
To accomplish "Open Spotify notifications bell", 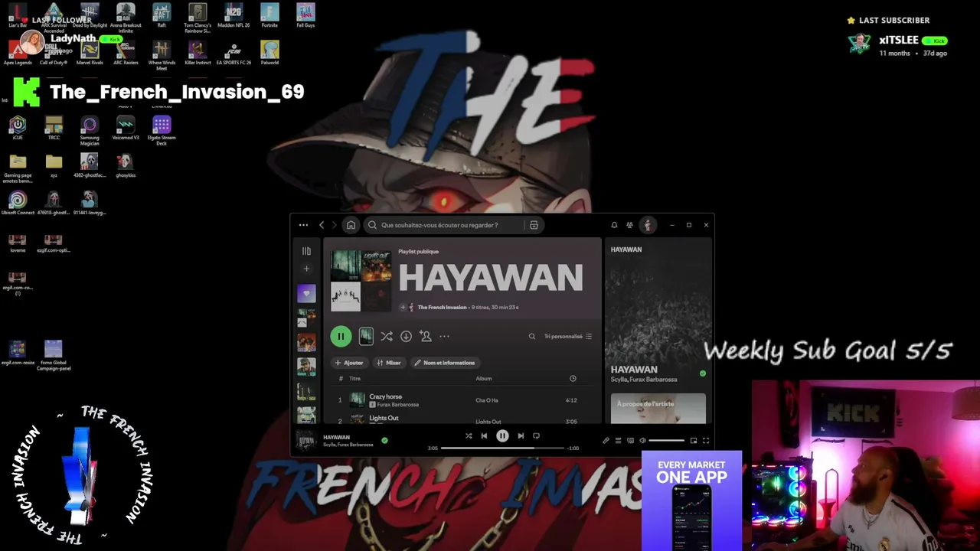I will click(614, 225).
